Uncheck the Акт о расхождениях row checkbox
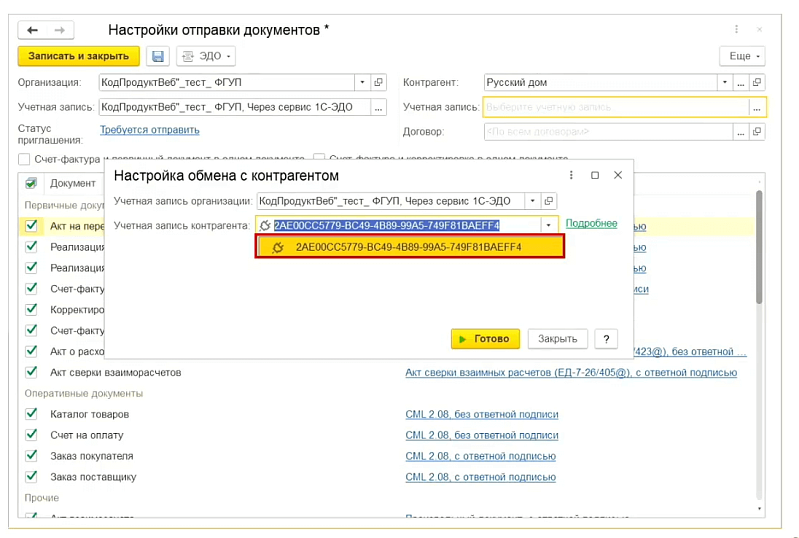 [x=31, y=351]
